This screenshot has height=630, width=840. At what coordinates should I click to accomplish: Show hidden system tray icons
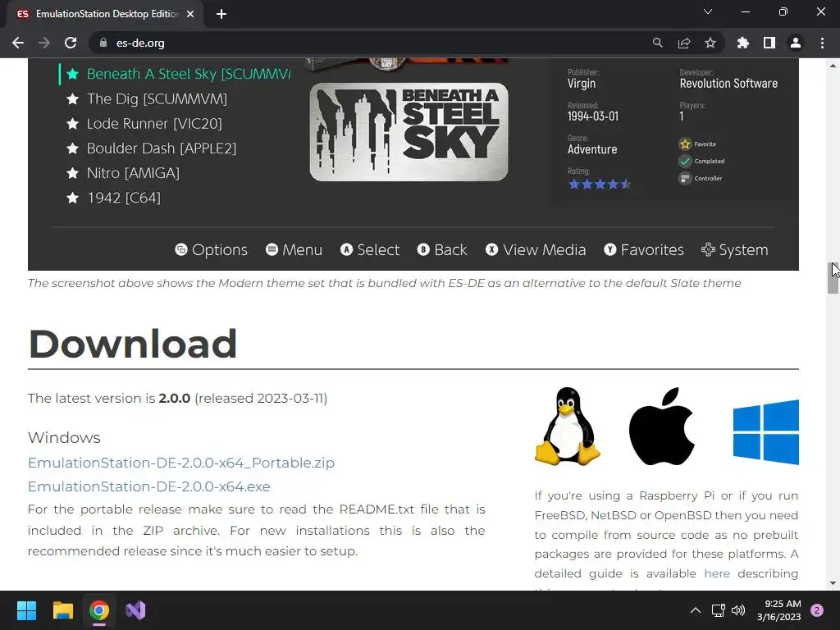(696, 610)
